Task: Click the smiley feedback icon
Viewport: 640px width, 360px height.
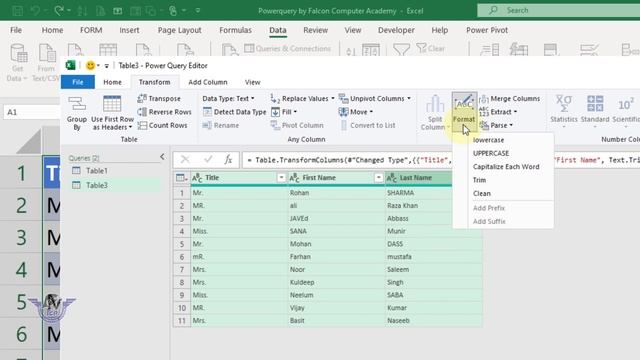Action: tap(90, 65)
